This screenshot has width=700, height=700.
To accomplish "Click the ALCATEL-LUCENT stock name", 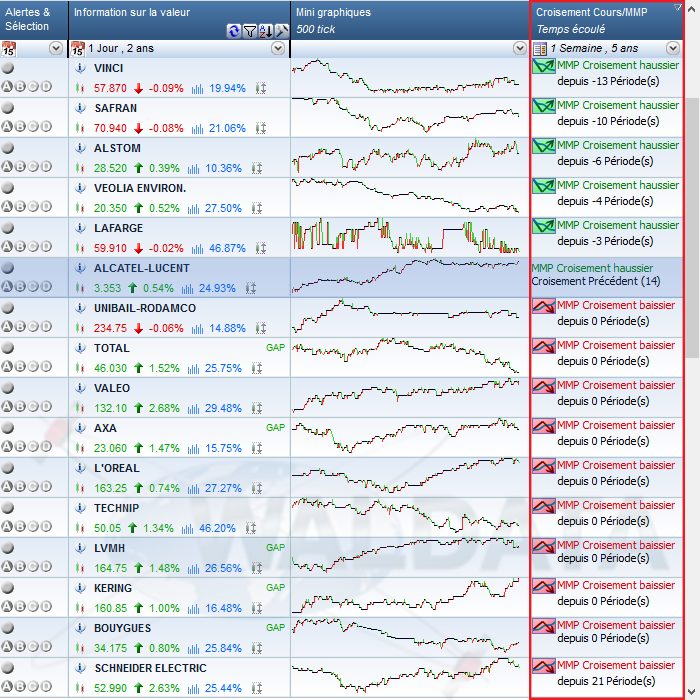I will 142,268.
